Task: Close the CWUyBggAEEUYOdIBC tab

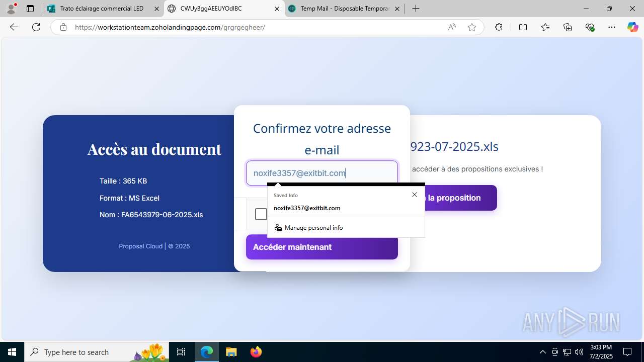Action: (277, 9)
